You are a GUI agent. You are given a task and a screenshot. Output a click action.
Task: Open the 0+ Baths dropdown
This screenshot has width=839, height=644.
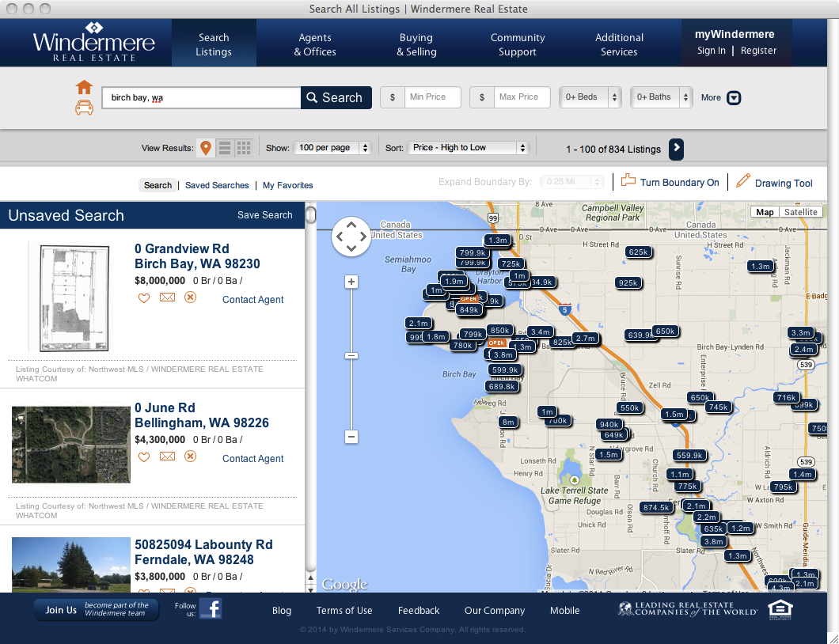click(662, 97)
